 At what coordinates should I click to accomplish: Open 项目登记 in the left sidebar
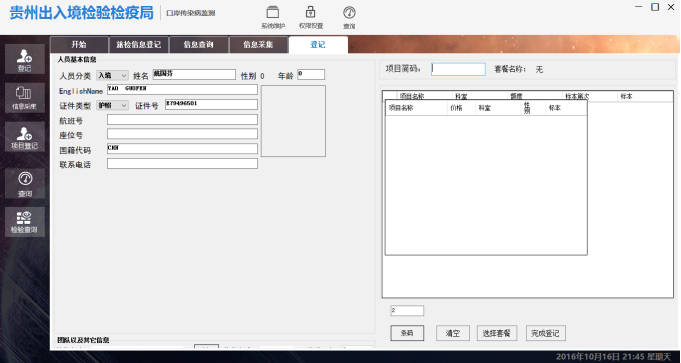(x=25, y=136)
